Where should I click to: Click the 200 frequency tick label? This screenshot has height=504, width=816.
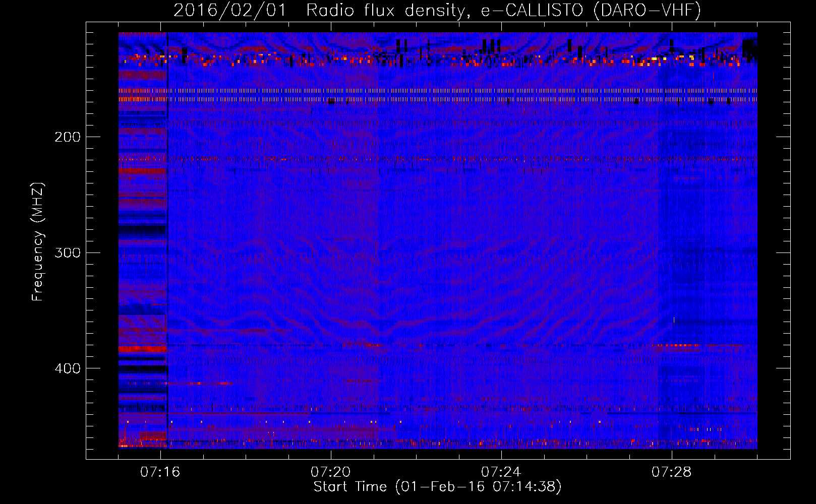(68, 137)
